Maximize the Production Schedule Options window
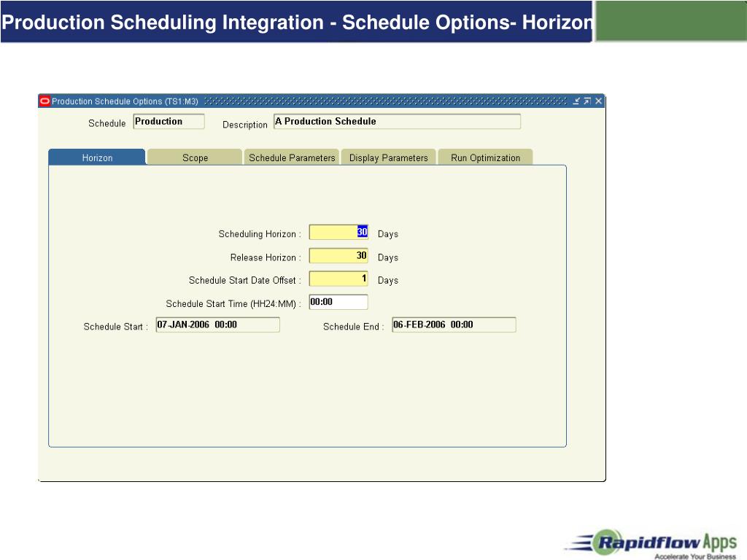The height and width of the screenshot is (560, 747). click(x=587, y=101)
